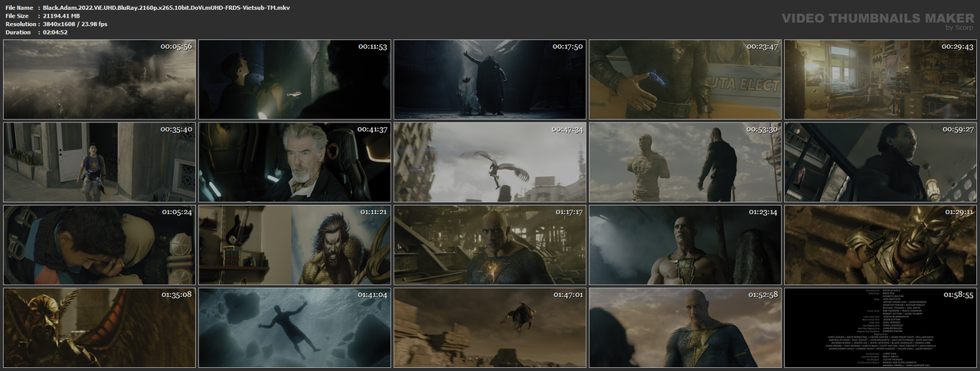Open the thumbnail at 01:11:21
The width and height of the screenshot is (980, 371).
294,244
